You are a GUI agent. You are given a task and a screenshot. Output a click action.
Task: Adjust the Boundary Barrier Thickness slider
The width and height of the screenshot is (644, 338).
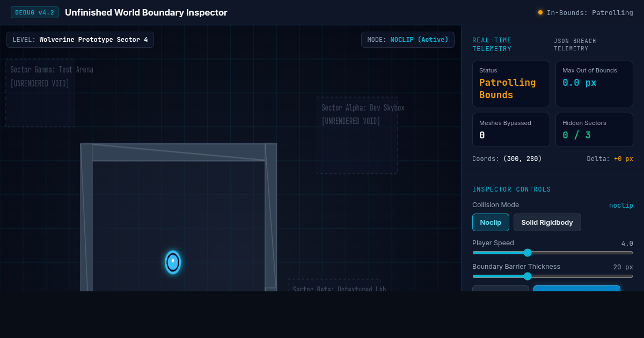(553, 276)
